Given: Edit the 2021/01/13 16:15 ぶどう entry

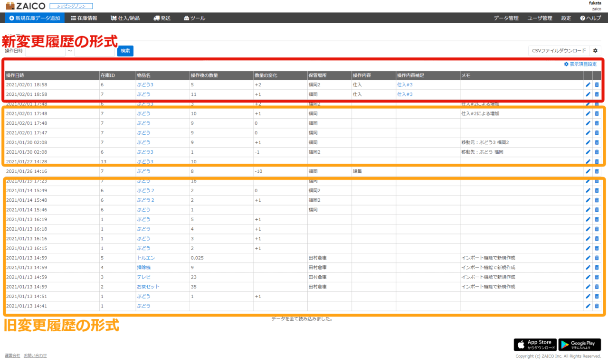Looking at the screenshot, I should (588, 248).
